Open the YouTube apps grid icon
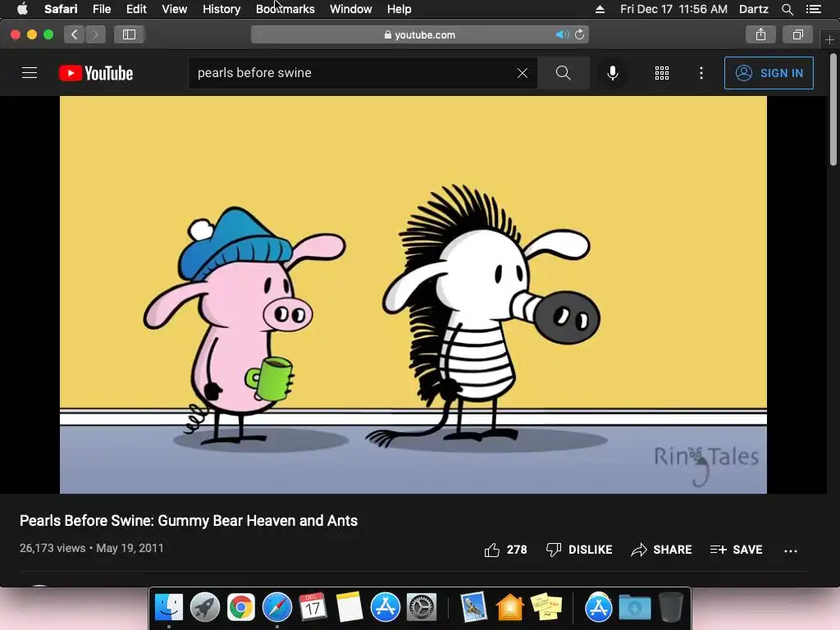 tap(662, 73)
